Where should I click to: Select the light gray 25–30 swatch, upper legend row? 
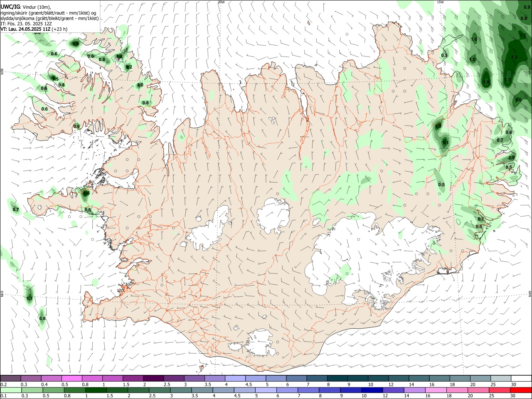coord(501,378)
